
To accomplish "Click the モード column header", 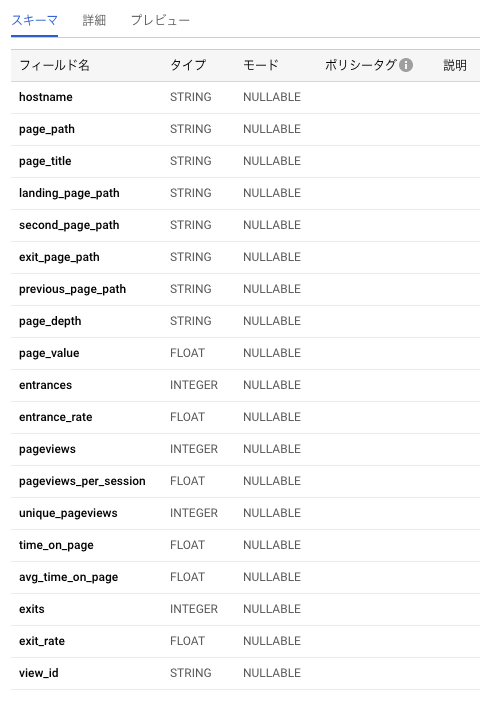I will [x=261, y=65].
